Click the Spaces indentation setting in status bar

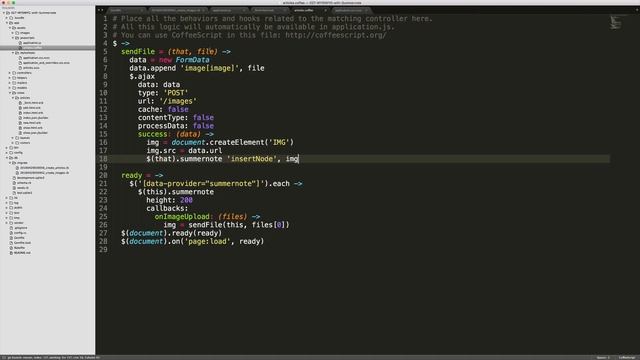click(x=603, y=358)
